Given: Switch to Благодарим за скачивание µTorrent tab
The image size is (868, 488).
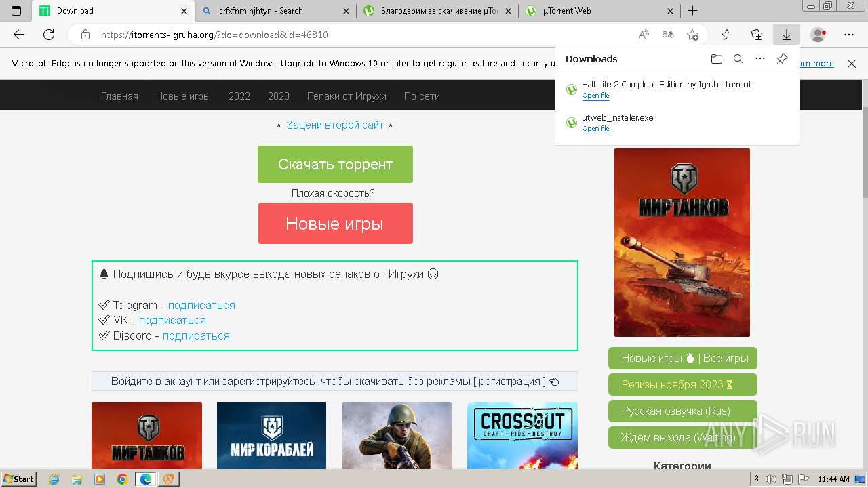Looking at the screenshot, I should [x=437, y=11].
